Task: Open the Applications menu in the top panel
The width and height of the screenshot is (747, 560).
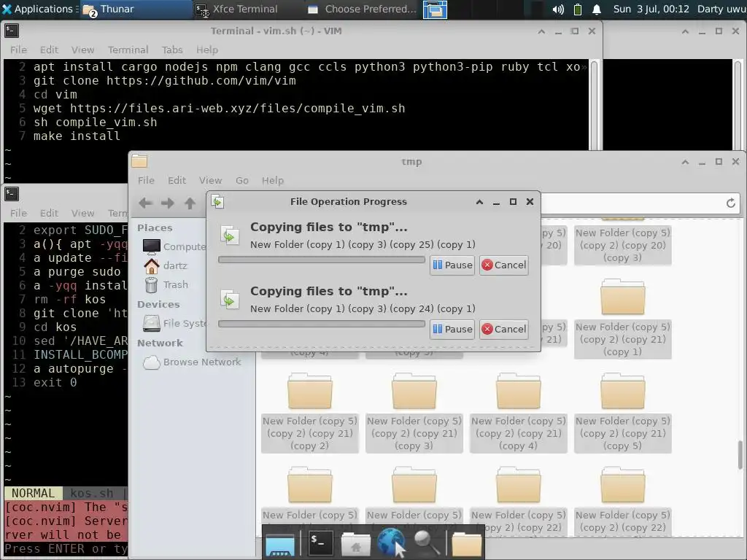Action: [x=39, y=9]
